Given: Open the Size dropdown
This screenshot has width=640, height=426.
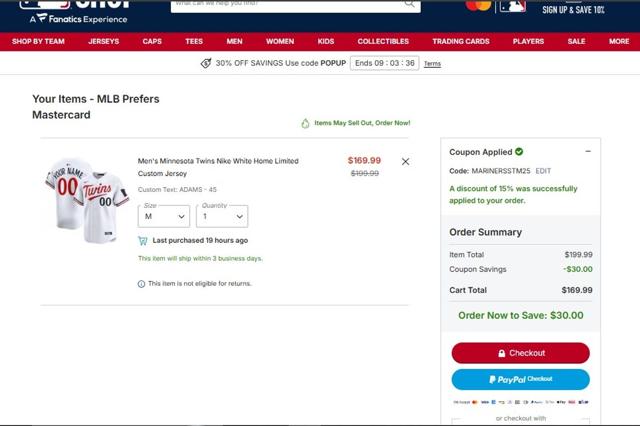Looking at the screenshot, I should pyautogui.click(x=164, y=216).
